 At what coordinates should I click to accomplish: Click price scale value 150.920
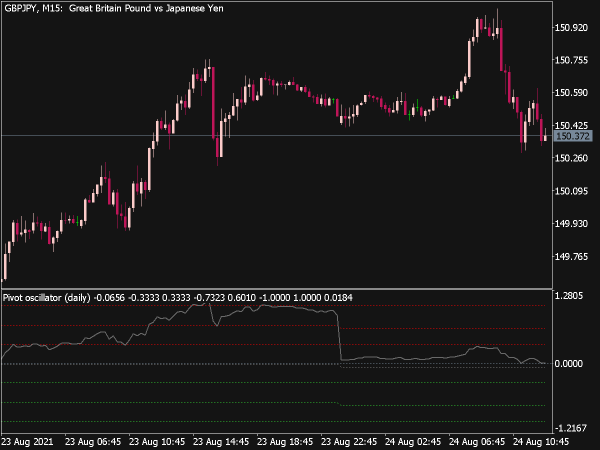coord(571,28)
